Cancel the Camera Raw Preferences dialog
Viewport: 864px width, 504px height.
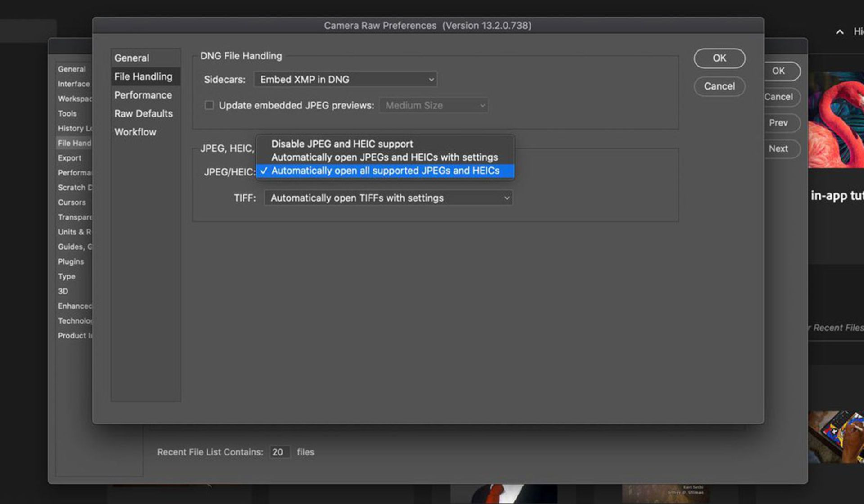point(719,86)
